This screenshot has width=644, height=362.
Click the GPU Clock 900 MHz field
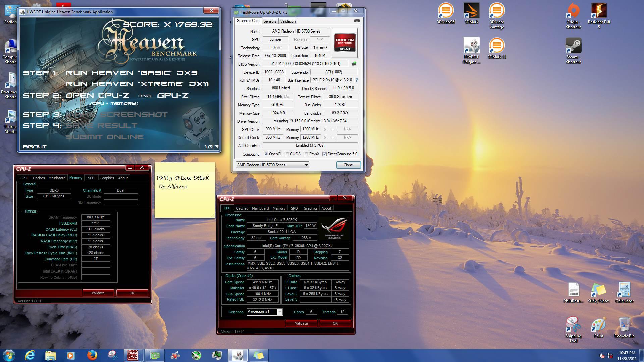click(273, 129)
